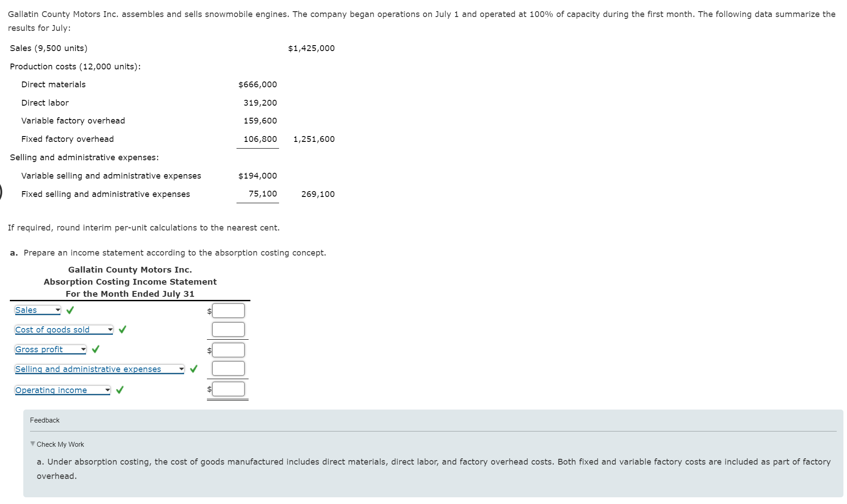Image resolution: width=847 pixels, height=504 pixels.
Task: Click the Feedback heading
Action: pyautogui.click(x=45, y=420)
